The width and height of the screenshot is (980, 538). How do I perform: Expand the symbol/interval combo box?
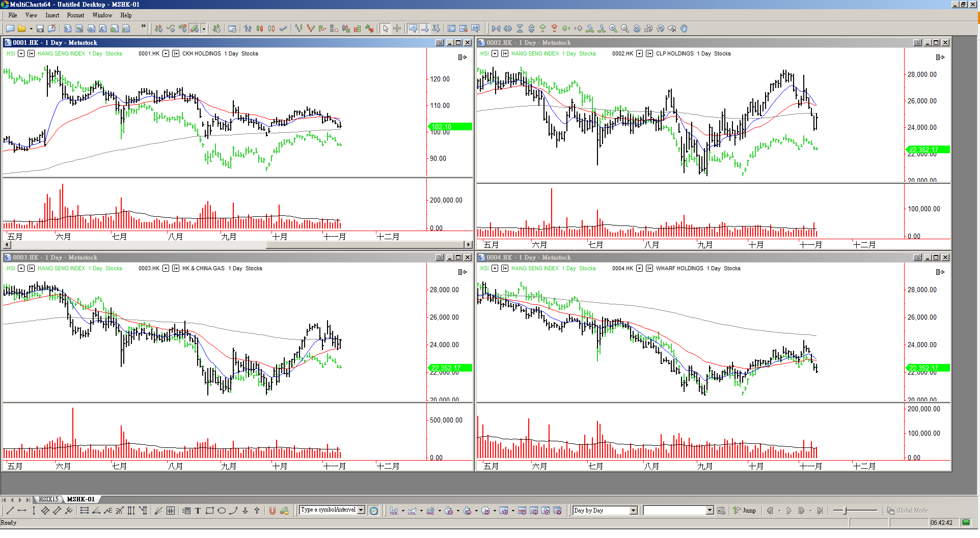click(361, 510)
